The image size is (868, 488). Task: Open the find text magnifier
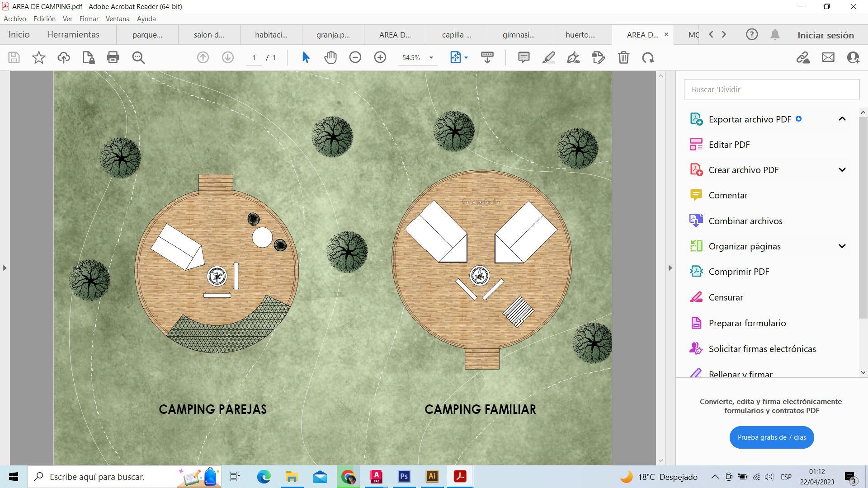(138, 57)
